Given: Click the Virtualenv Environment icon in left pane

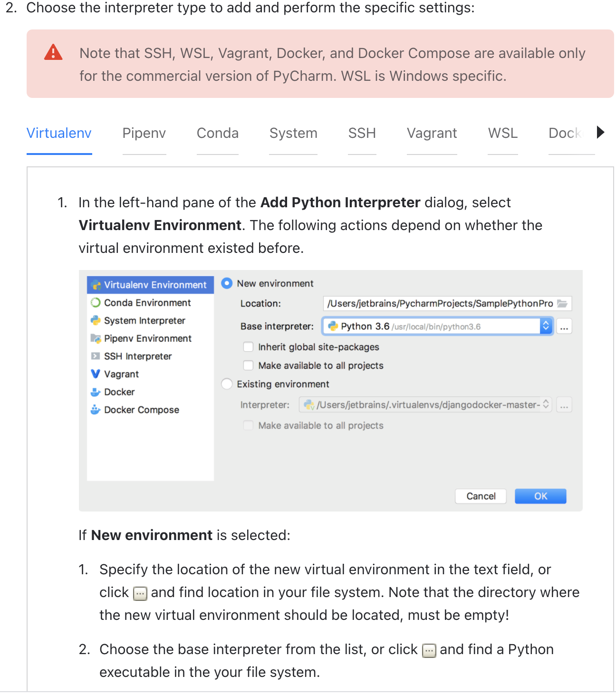Looking at the screenshot, I should click(96, 285).
